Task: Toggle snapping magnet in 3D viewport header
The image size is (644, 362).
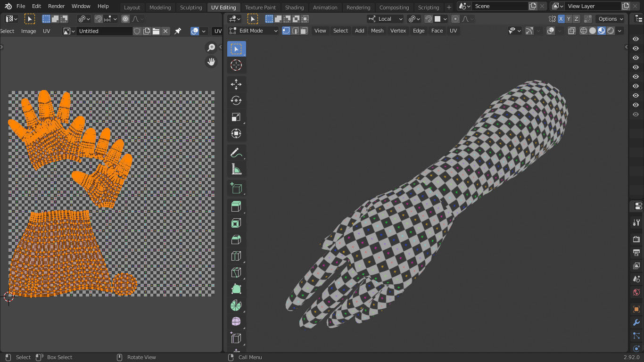Action: [x=428, y=19]
